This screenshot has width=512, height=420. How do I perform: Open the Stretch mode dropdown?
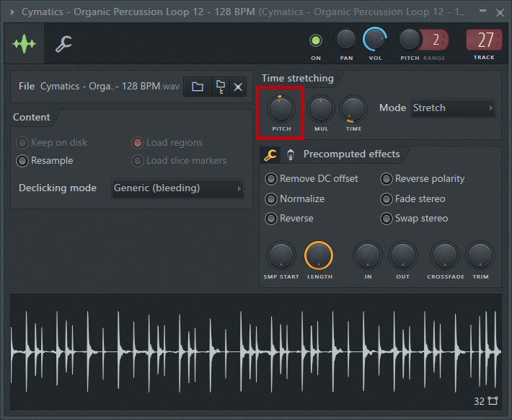tap(453, 108)
